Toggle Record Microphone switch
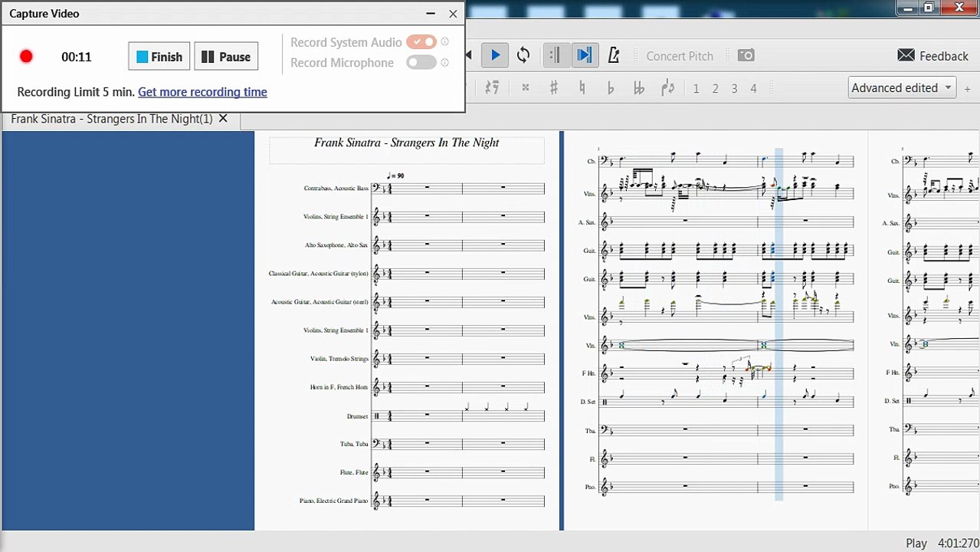The width and height of the screenshot is (980, 552). click(x=421, y=63)
